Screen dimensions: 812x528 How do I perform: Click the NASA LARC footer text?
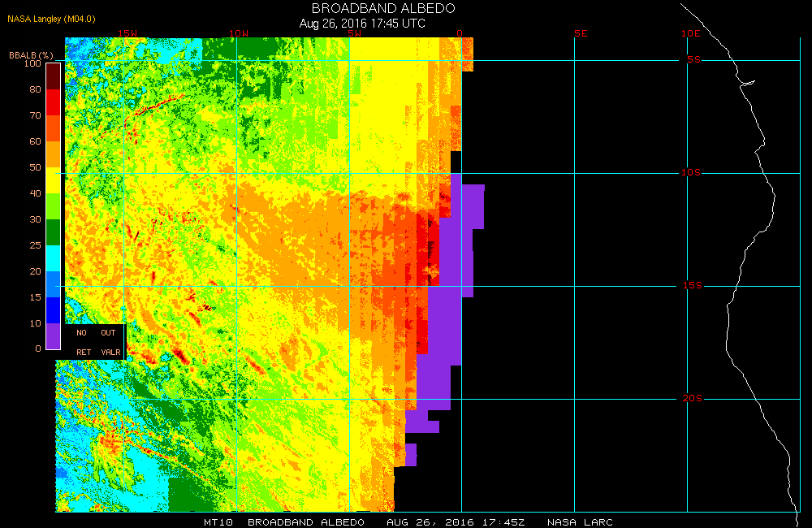(x=580, y=522)
